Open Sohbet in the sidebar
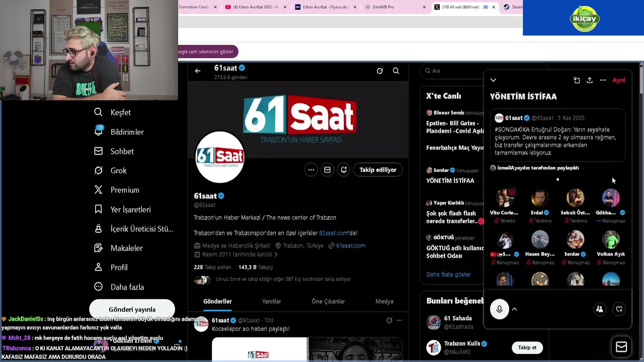 pyautogui.click(x=114, y=151)
